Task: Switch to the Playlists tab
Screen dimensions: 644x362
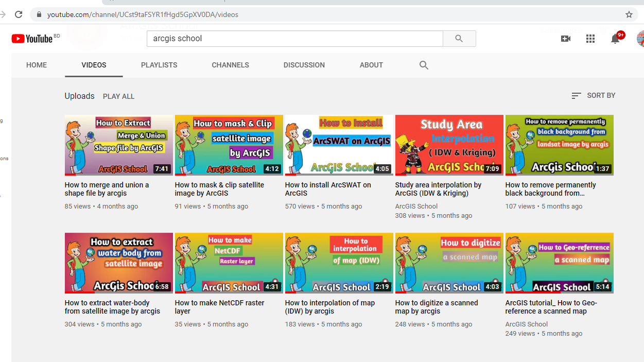Action: [x=159, y=65]
